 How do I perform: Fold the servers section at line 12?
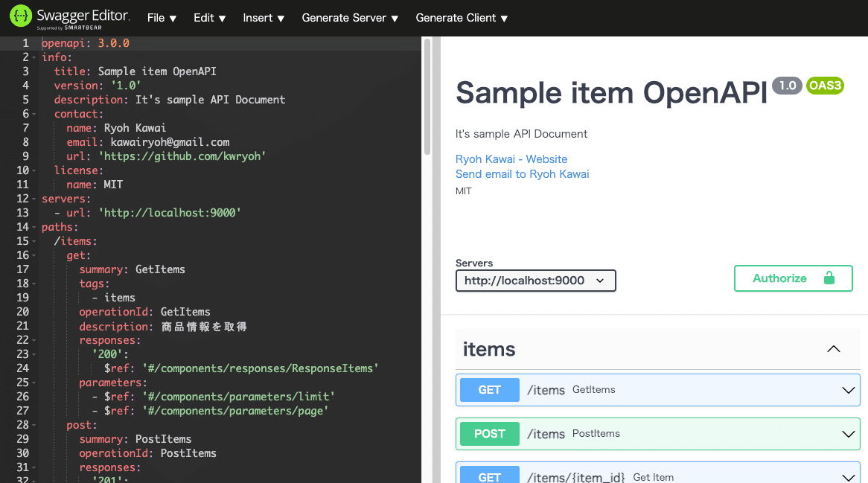pyautogui.click(x=33, y=198)
